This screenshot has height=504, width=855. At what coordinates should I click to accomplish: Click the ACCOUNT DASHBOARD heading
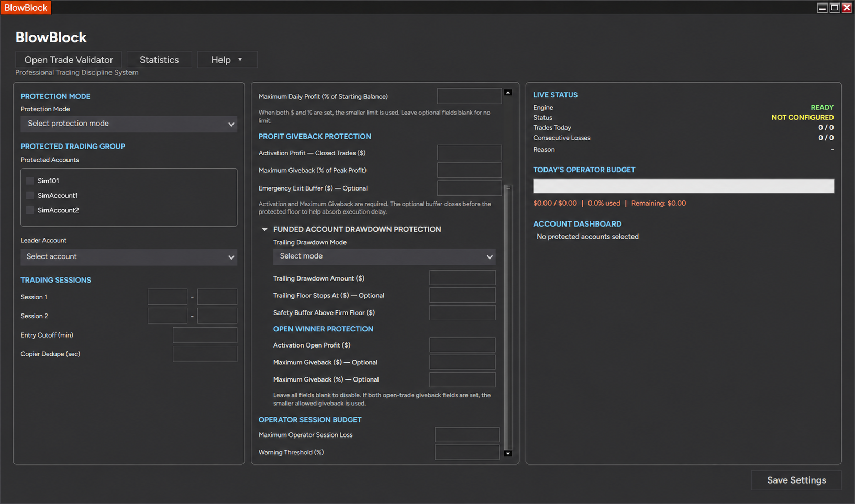coord(577,224)
